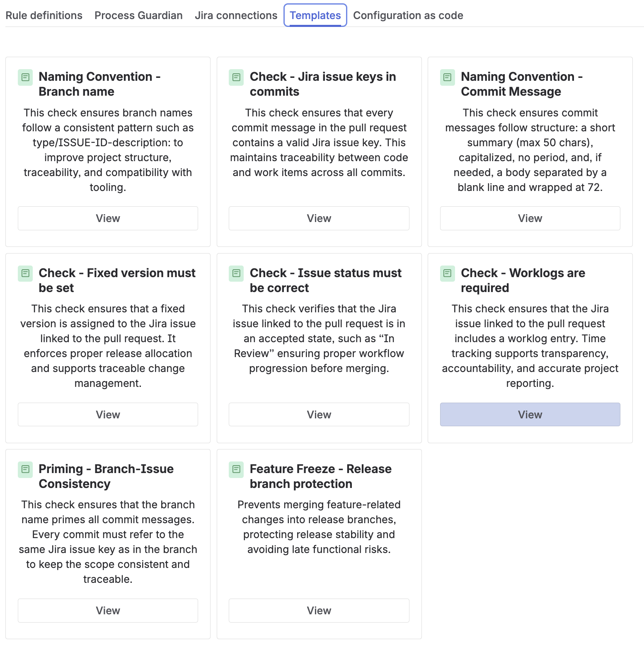Viewport: 644px width, 652px height.
Task: View the Commit Message naming convention template
Action: point(530,218)
